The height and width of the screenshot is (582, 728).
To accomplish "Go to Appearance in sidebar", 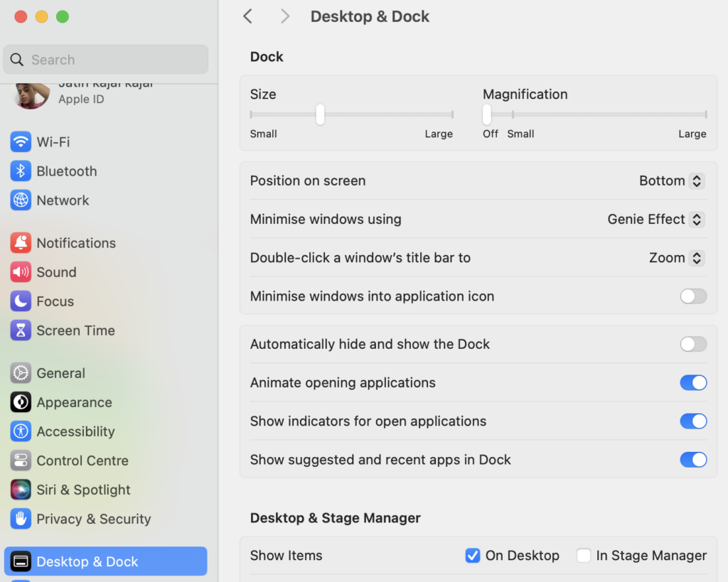I will click(74, 402).
